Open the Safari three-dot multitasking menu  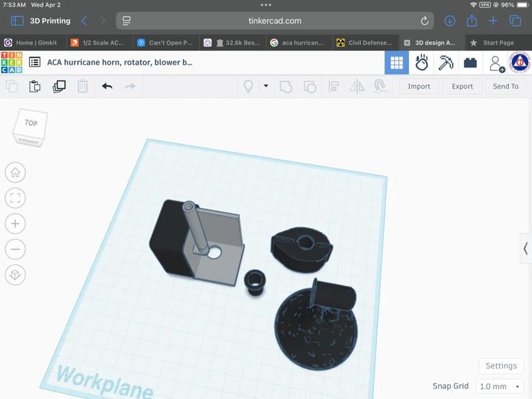pos(266,5)
